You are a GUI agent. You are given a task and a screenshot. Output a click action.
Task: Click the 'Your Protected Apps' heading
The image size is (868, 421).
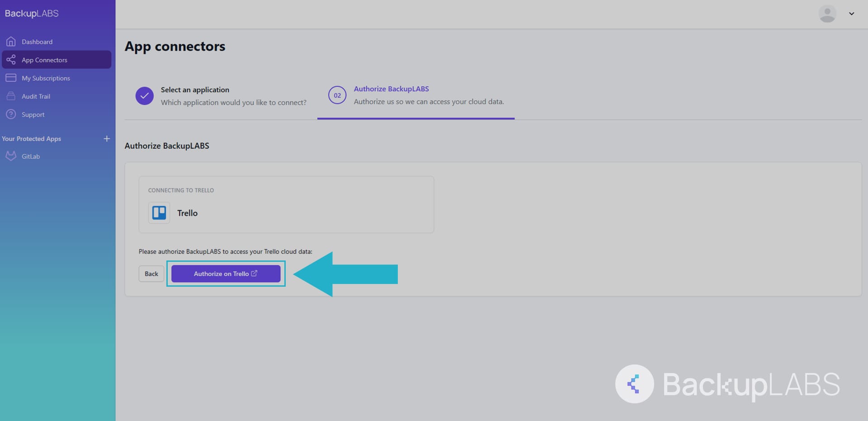(x=31, y=138)
